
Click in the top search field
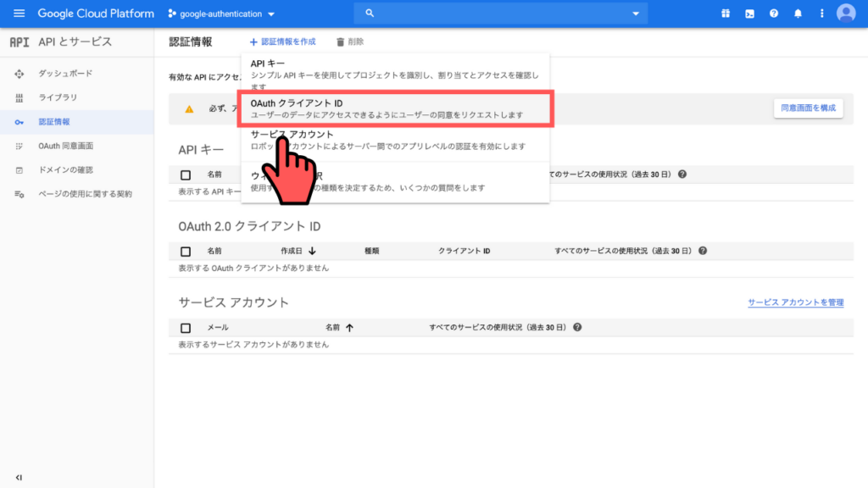tap(501, 14)
